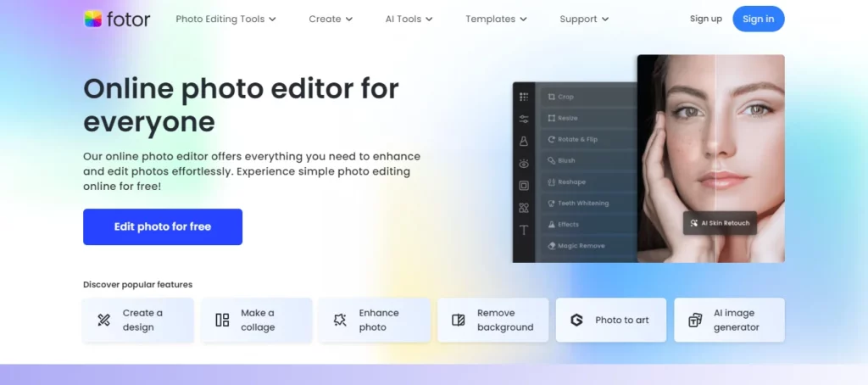The image size is (868, 385).
Task: Click the AI image generator card icon
Action: (695, 320)
